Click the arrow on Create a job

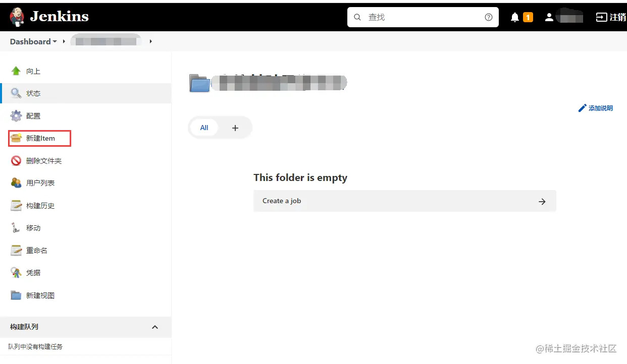click(542, 201)
